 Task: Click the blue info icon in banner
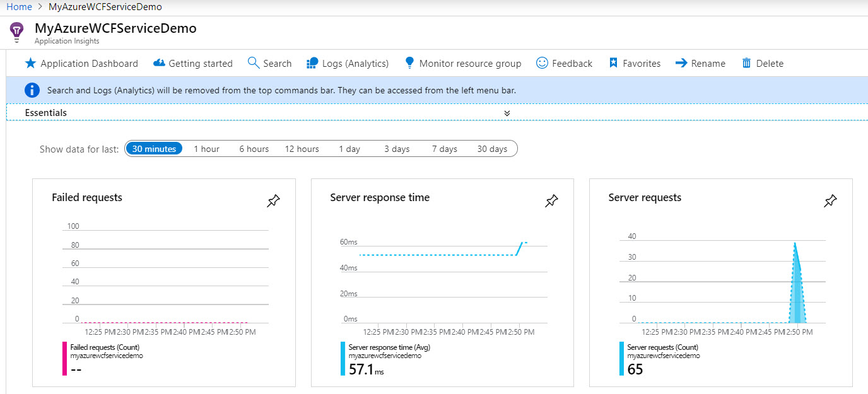point(32,90)
